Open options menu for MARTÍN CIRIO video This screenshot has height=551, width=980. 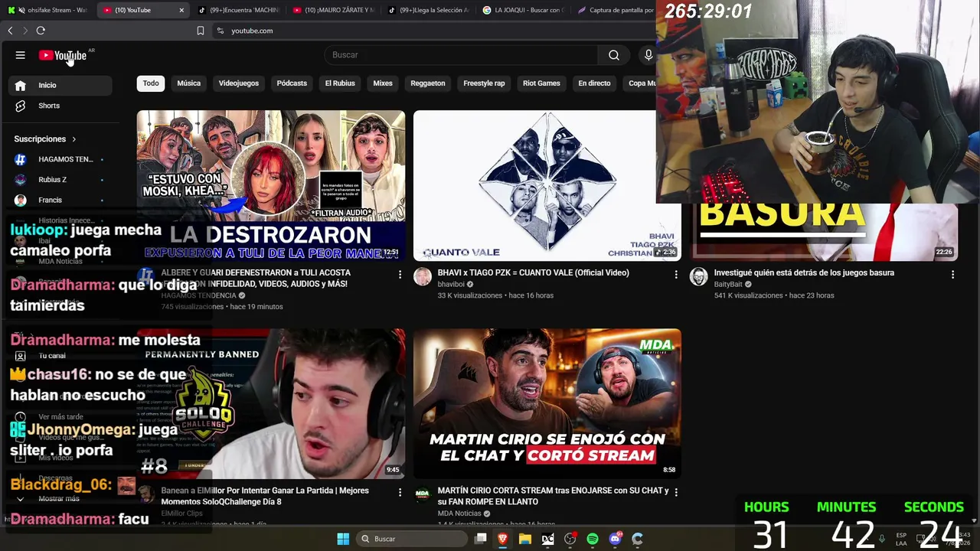676,492
